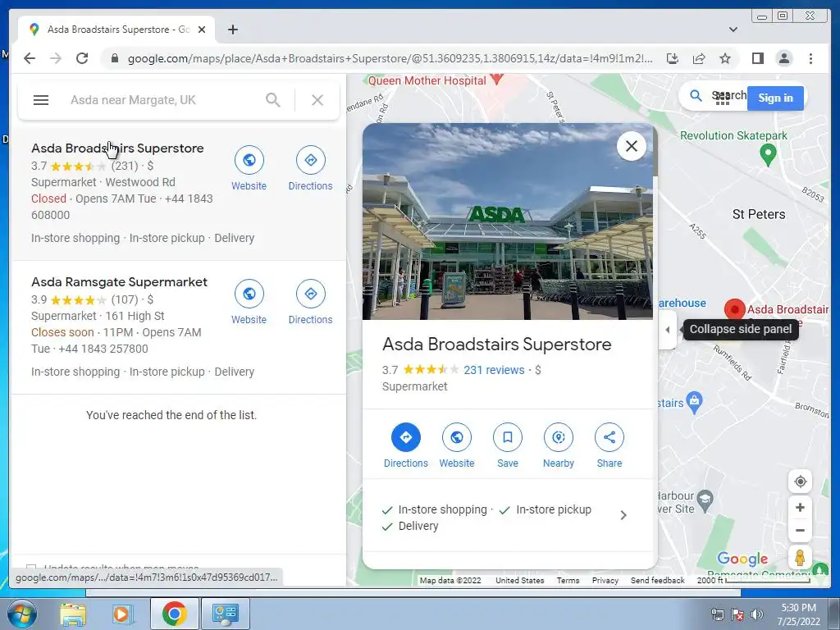Open Street View pegman

[801, 558]
